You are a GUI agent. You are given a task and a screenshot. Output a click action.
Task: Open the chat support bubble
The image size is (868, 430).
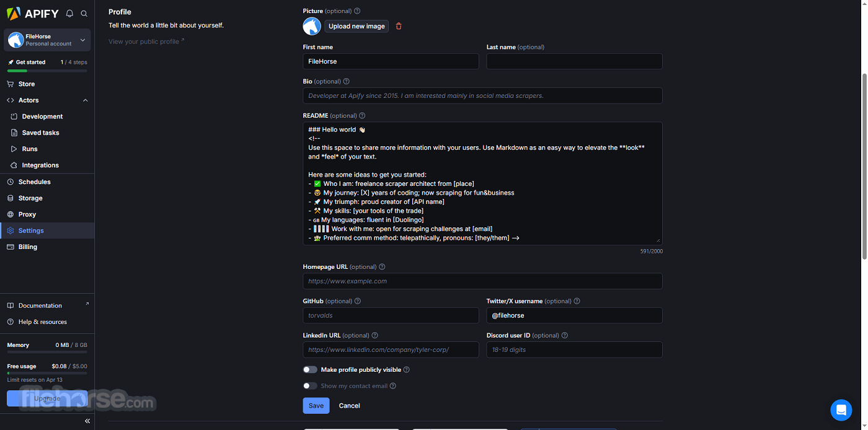[x=841, y=410]
